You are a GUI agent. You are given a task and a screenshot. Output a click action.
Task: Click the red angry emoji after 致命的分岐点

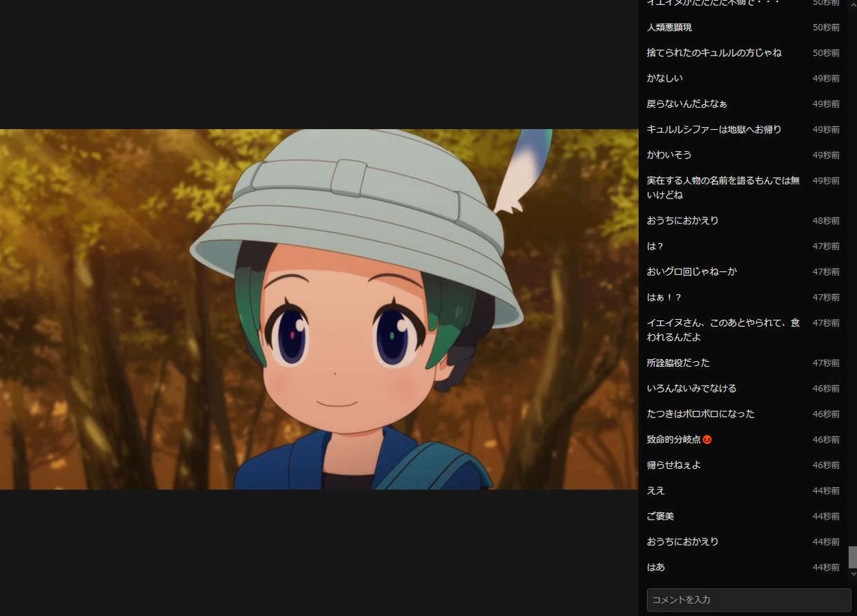[x=707, y=440]
